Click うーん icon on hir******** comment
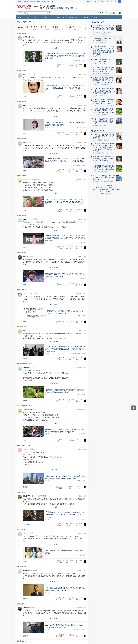Screen dimensions: 138x644 [x=77, y=96]
